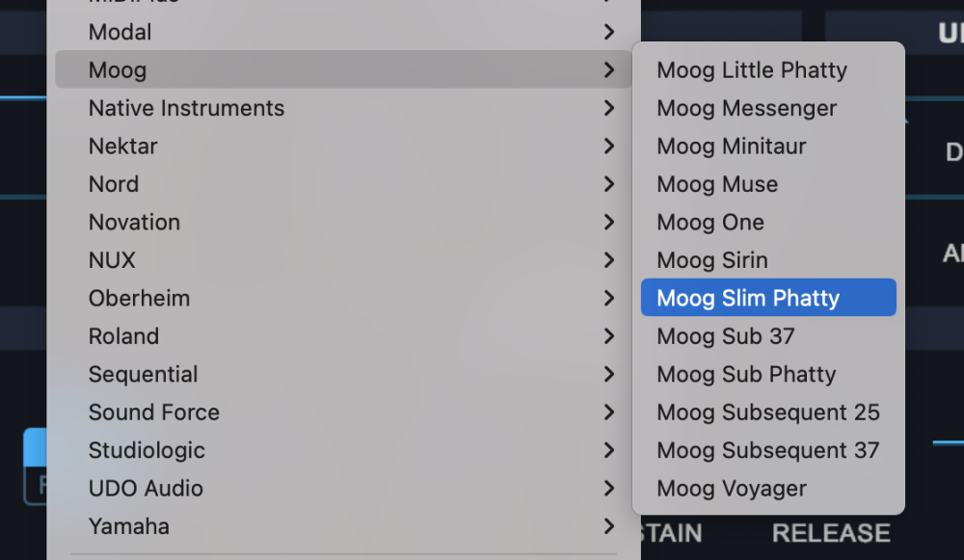Select Moog One menu item

pyautogui.click(x=710, y=223)
